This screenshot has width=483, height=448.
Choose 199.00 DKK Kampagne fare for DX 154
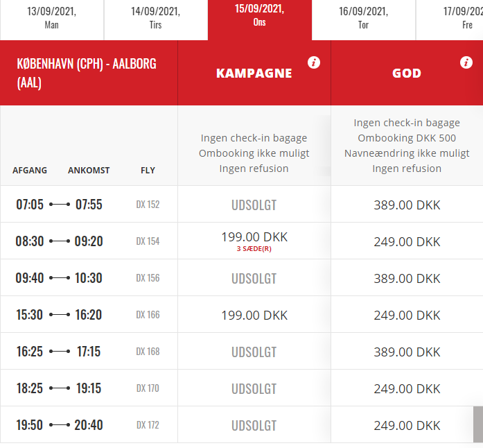[x=254, y=241]
